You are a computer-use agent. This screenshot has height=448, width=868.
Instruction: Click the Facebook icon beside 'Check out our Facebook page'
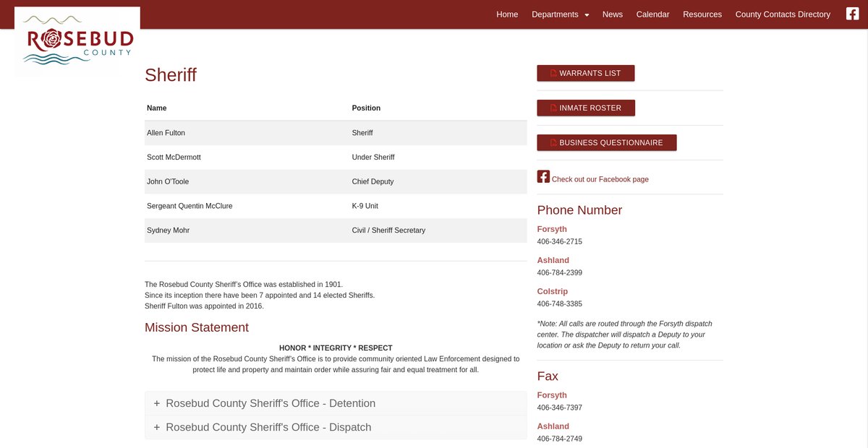(x=543, y=176)
